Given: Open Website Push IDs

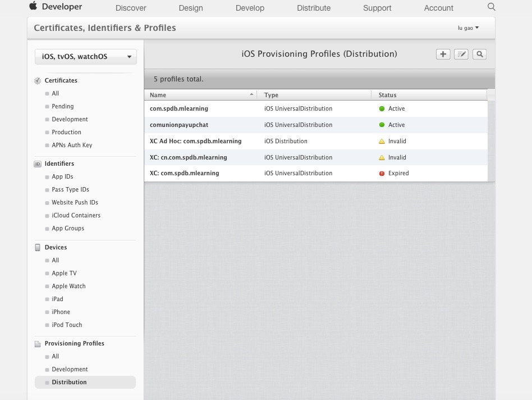Looking at the screenshot, I should click(x=75, y=202).
